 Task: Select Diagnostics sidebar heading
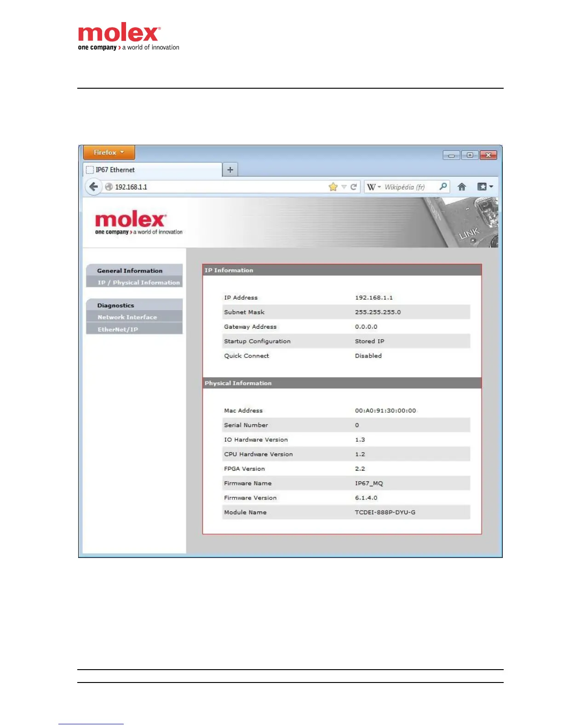pos(134,305)
